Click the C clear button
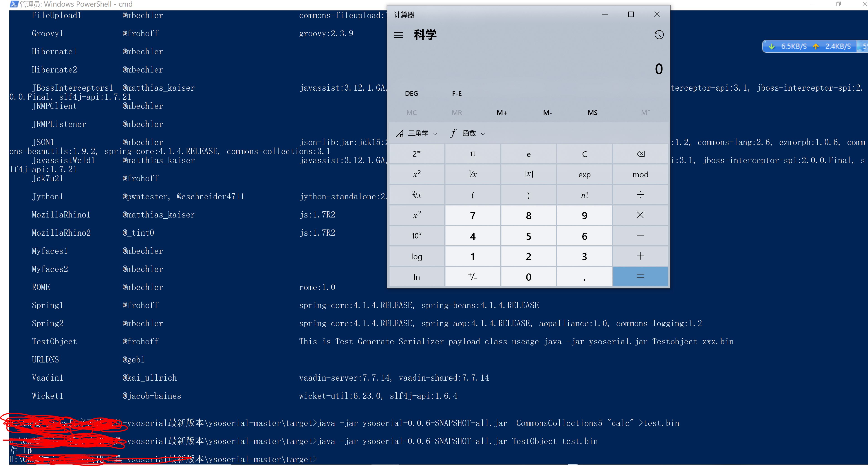868x466 pixels. point(584,154)
